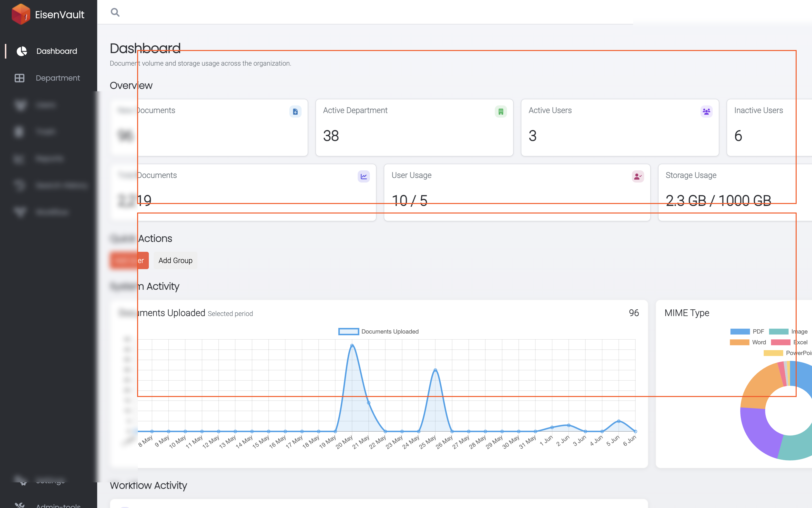Click the 21 May data point on the line
Screen dimensions: 812x508
(x=368, y=403)
